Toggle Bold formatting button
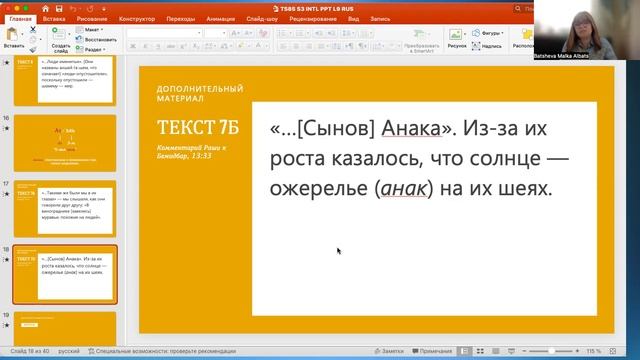 [133, 47]
